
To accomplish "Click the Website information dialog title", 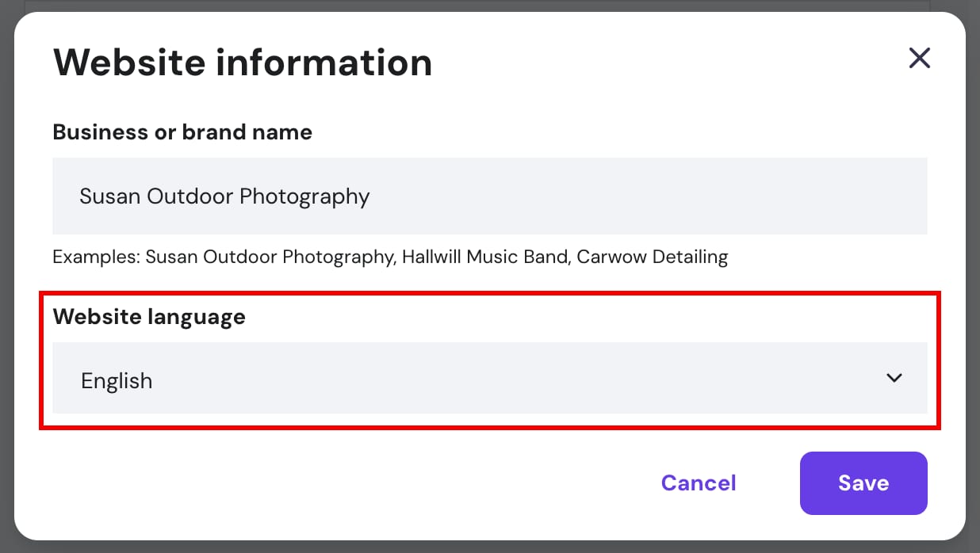I will pos(242,62).
